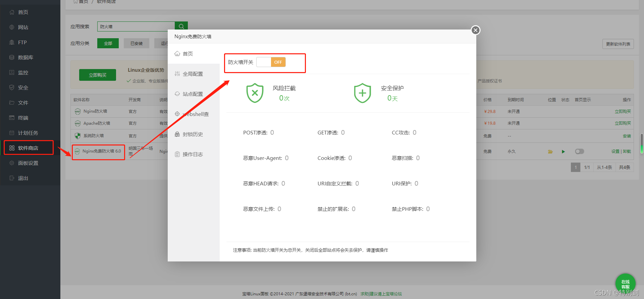
Task: Click 卸载 link for Nginx免费防火墙
Action: tap(627, 152)
